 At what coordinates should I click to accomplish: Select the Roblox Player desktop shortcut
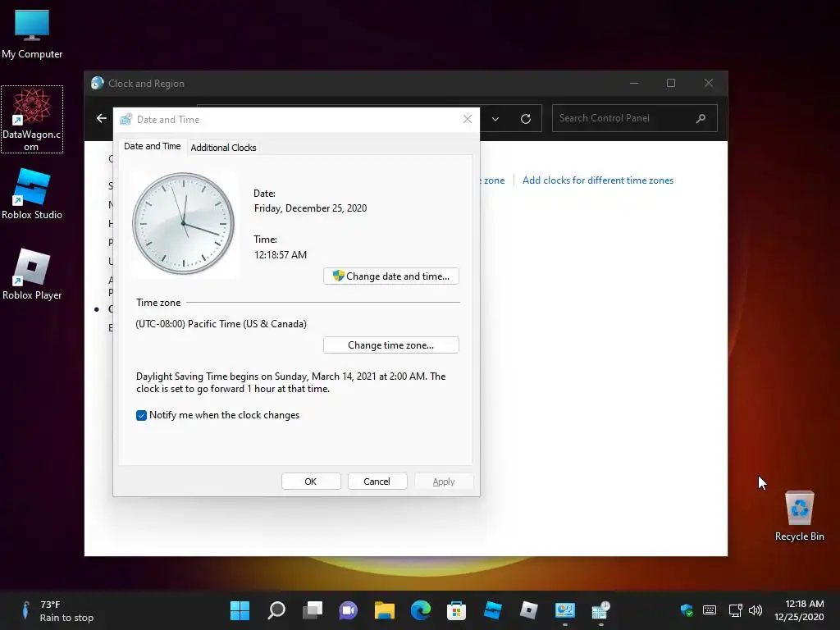[32, 274]
